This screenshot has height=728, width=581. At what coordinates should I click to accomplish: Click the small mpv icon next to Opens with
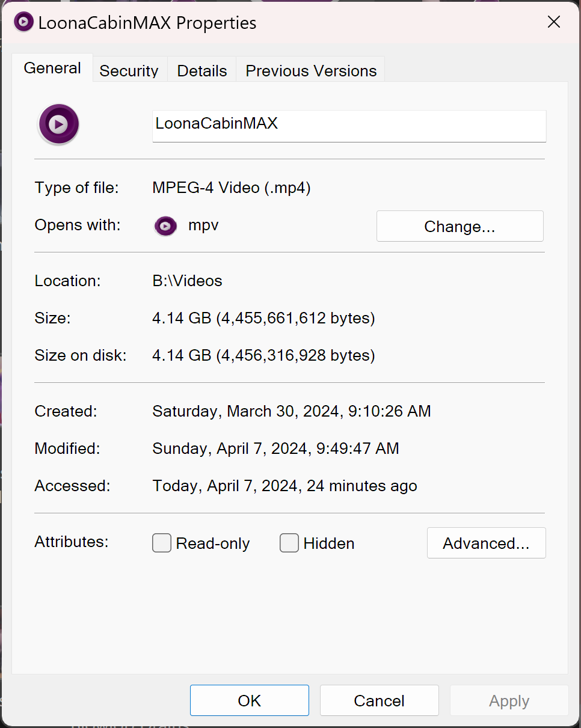(165, 226)
